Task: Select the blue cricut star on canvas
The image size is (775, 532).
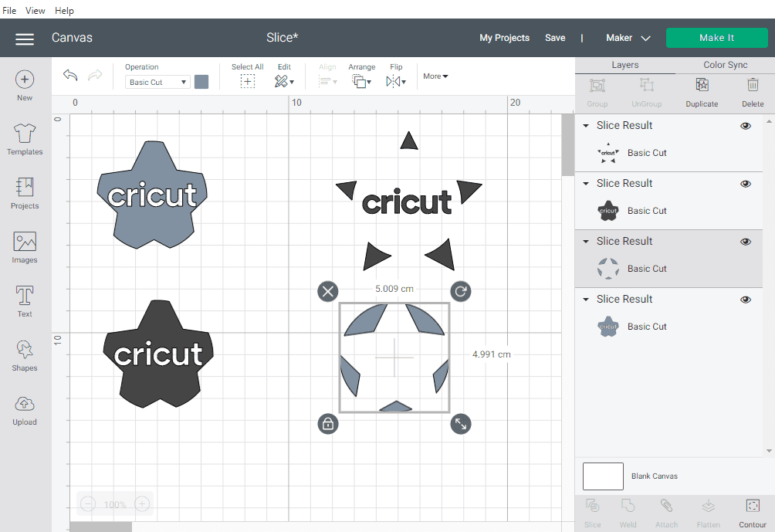Action: click(x=152, y=195)
